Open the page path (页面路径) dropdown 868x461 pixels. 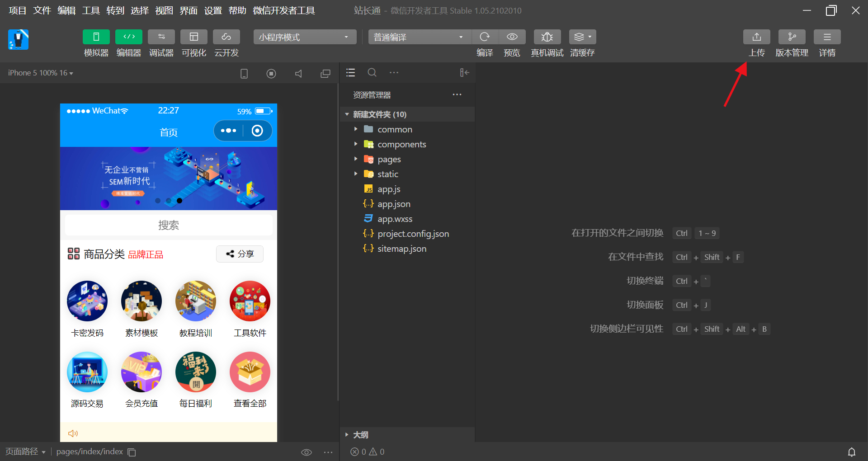25,452
